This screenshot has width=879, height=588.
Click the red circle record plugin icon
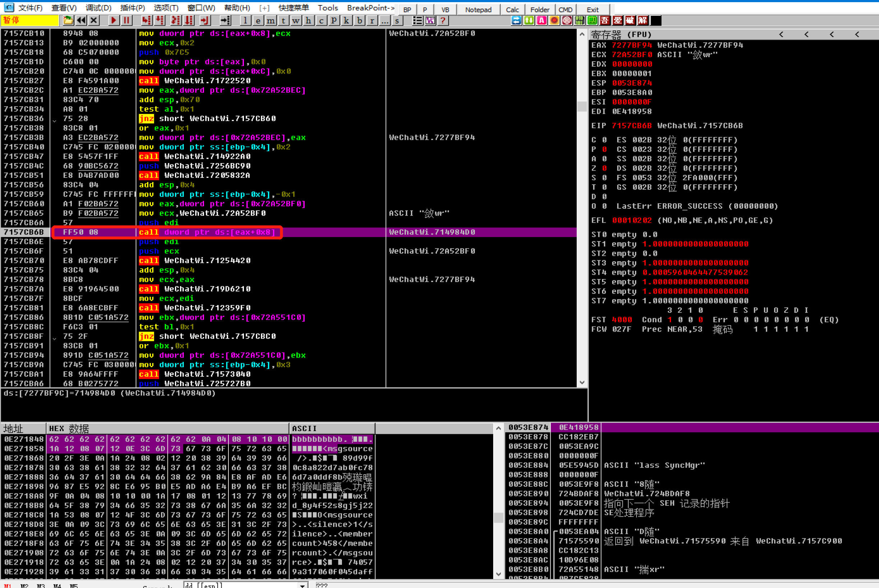coord(554,20)
